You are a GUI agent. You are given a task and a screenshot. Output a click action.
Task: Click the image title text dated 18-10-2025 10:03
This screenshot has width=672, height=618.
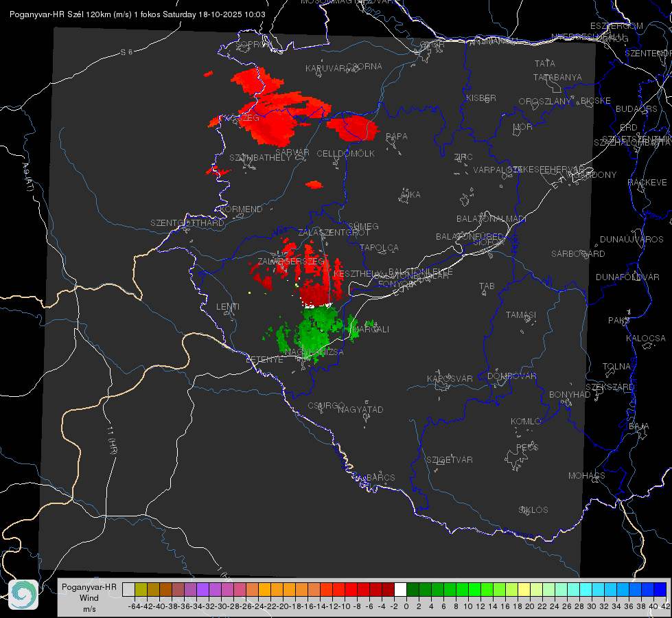click(137, 14)
